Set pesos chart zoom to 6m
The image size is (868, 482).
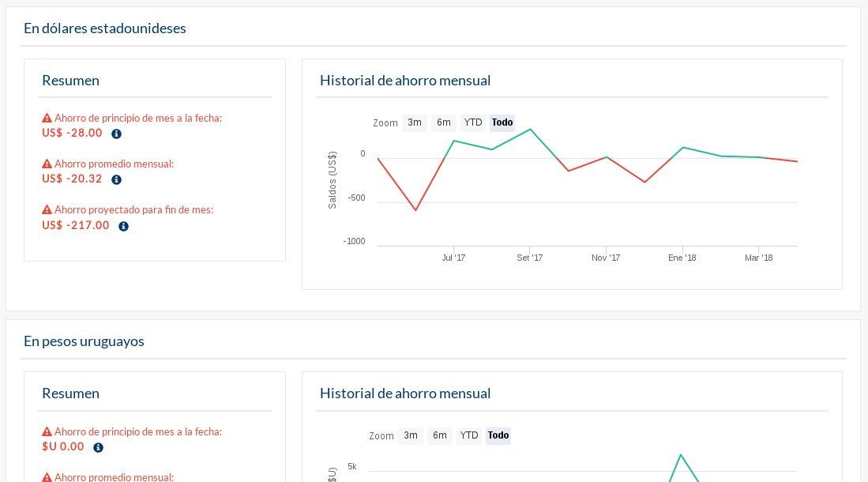point(440,435)
